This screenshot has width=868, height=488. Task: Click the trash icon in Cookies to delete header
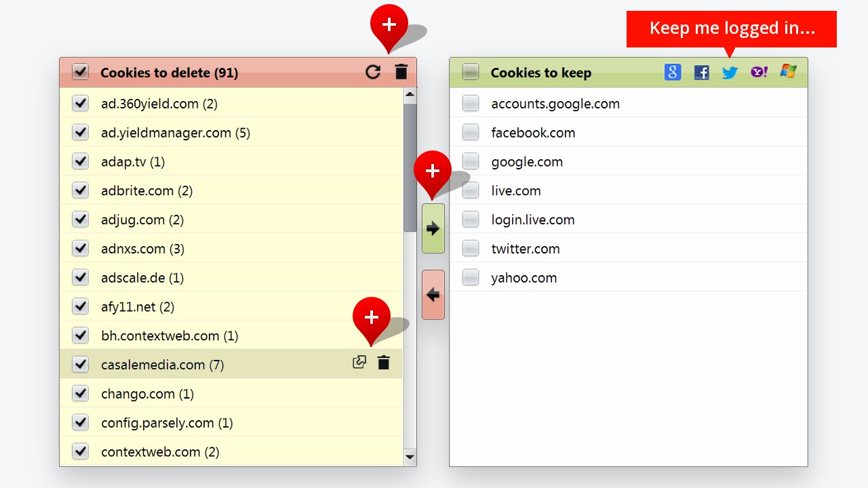pyautogui.click(x=401, y=72)
